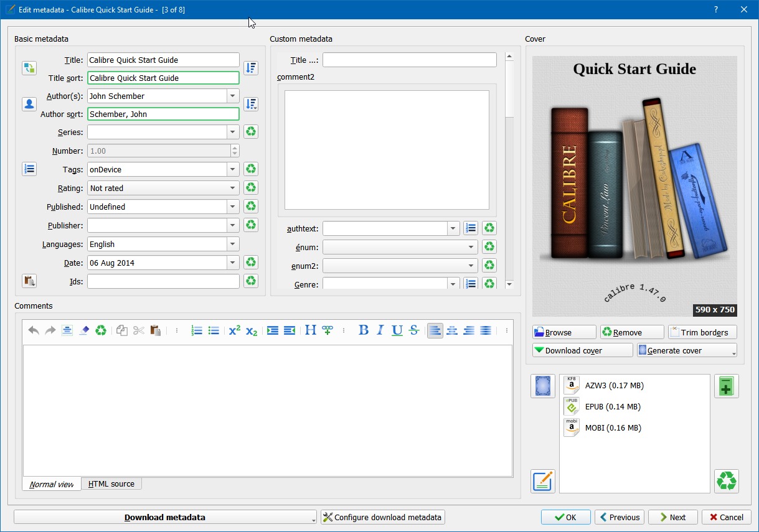759x532 pixels.
Task: Open the Languages dropdown arrow
Action: point(233,244)
